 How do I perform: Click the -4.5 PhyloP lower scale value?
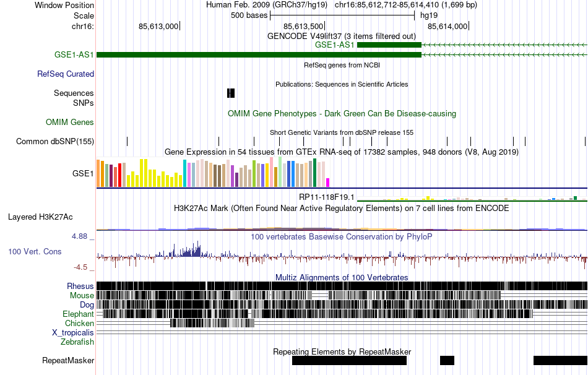[80, 267]
